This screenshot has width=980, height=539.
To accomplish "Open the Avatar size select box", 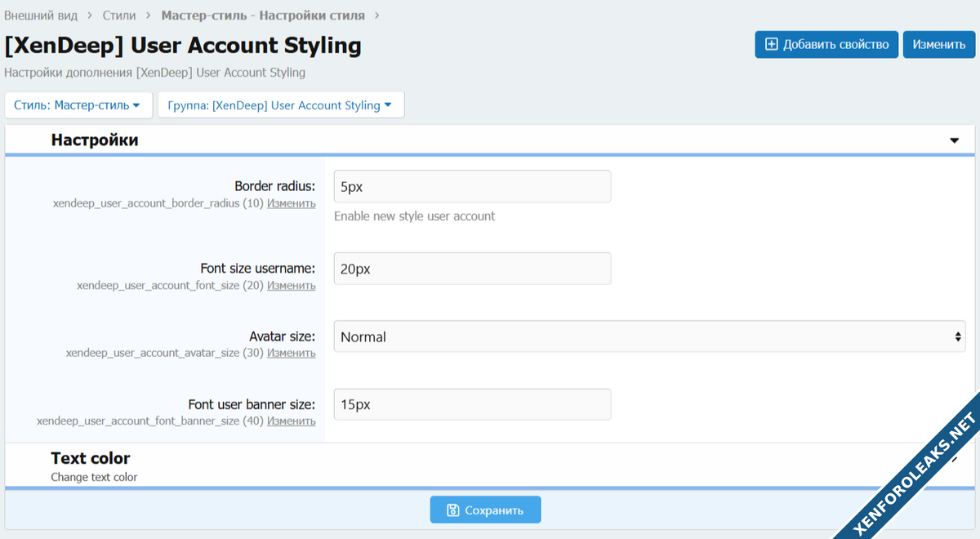I will (x=649, y=336).
